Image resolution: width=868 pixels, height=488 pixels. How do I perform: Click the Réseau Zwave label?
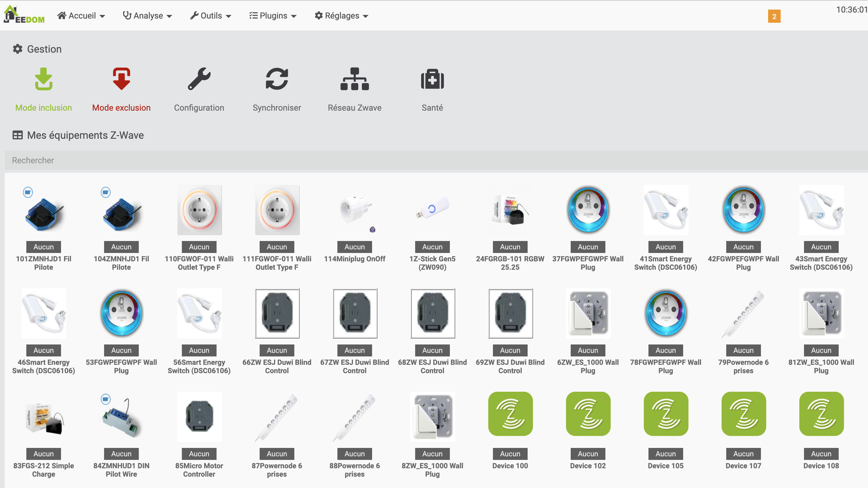354,108
